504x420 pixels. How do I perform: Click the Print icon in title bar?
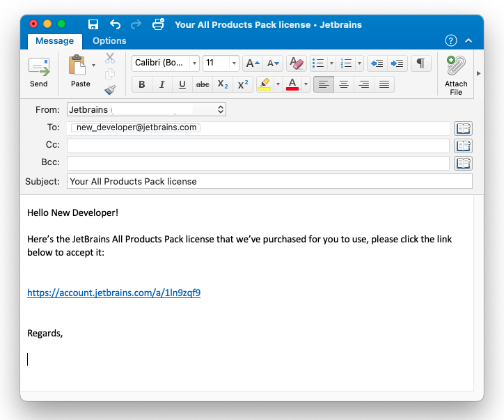click(x=158, y=24)
